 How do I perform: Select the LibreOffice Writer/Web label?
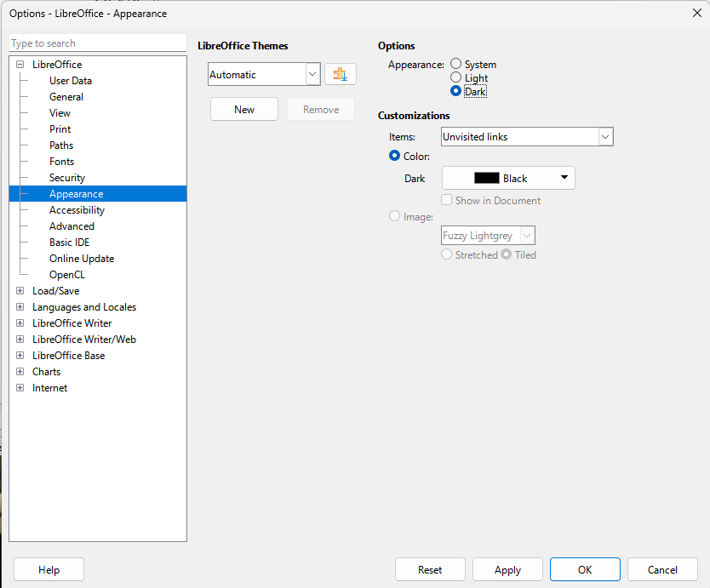(x=84, y=339)
